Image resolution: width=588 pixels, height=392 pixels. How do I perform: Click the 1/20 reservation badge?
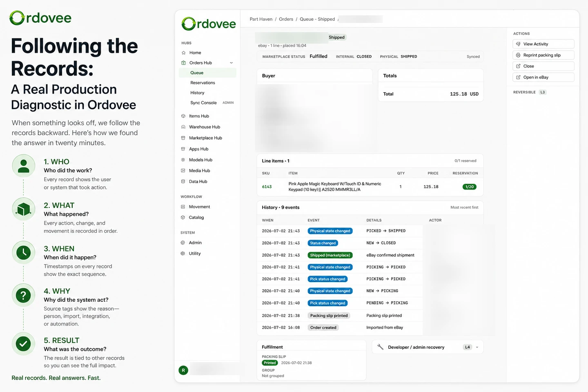click(470, 187)
